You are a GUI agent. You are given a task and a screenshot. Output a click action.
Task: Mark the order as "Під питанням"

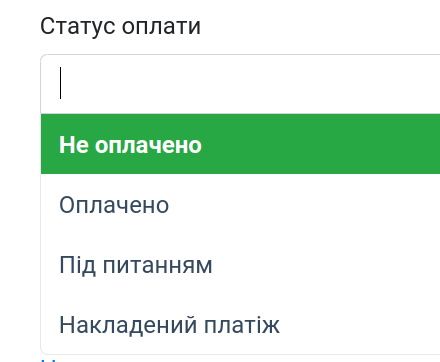(240, 264)
